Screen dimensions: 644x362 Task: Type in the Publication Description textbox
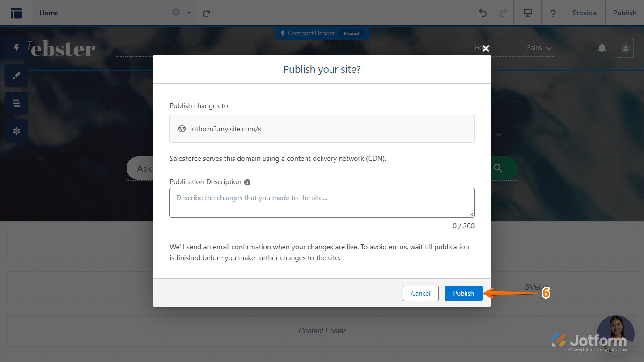(322, 202)
